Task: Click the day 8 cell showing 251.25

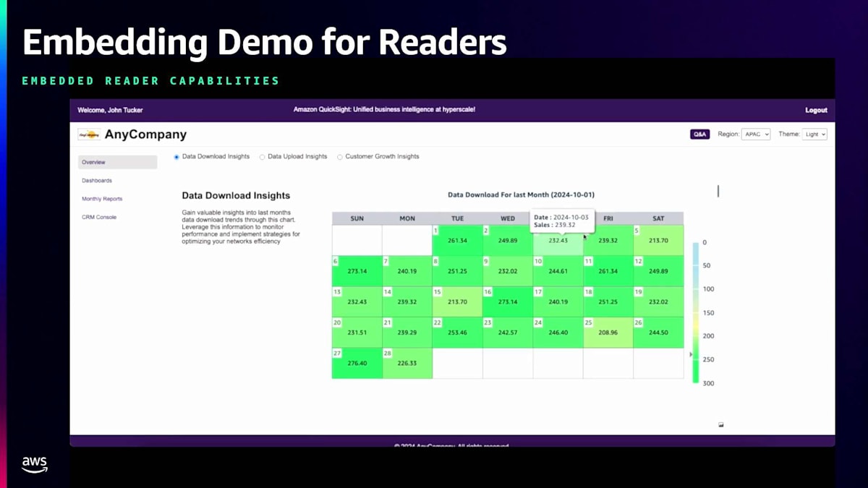Action: [x=457, y=271]
